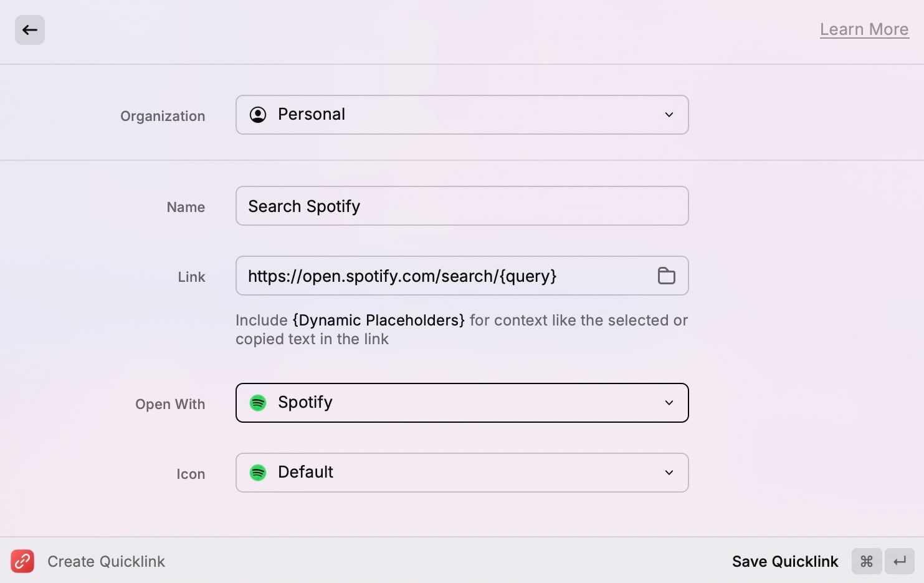Expand the Open With dropdown chevron

click(x=669, y=403)
